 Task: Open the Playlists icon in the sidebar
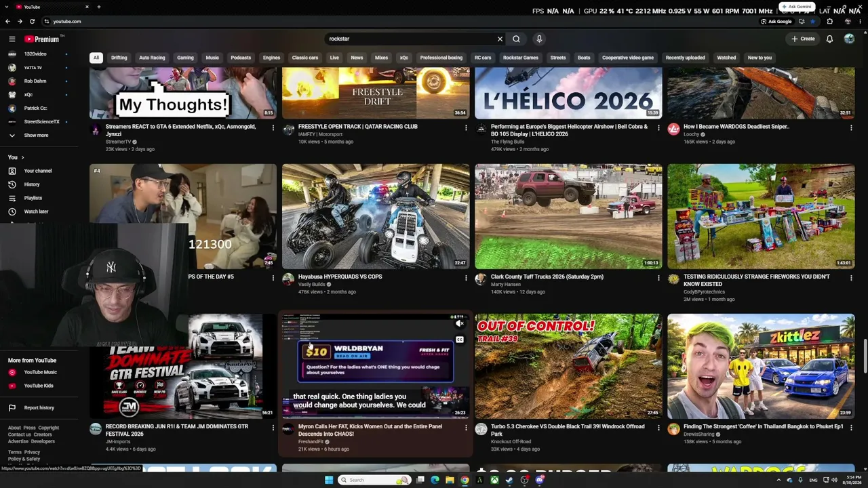pyautogui.click(x=12, y=198)
